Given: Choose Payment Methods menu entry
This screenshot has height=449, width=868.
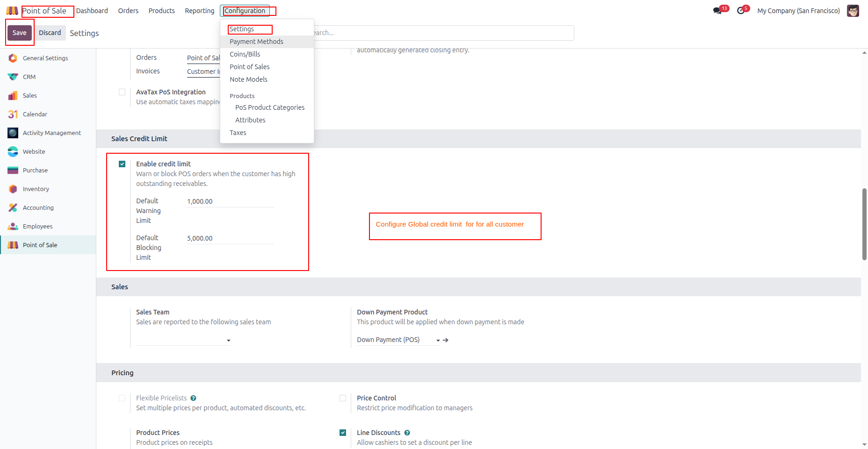Looking at the screenshot, I should (267, 42).
